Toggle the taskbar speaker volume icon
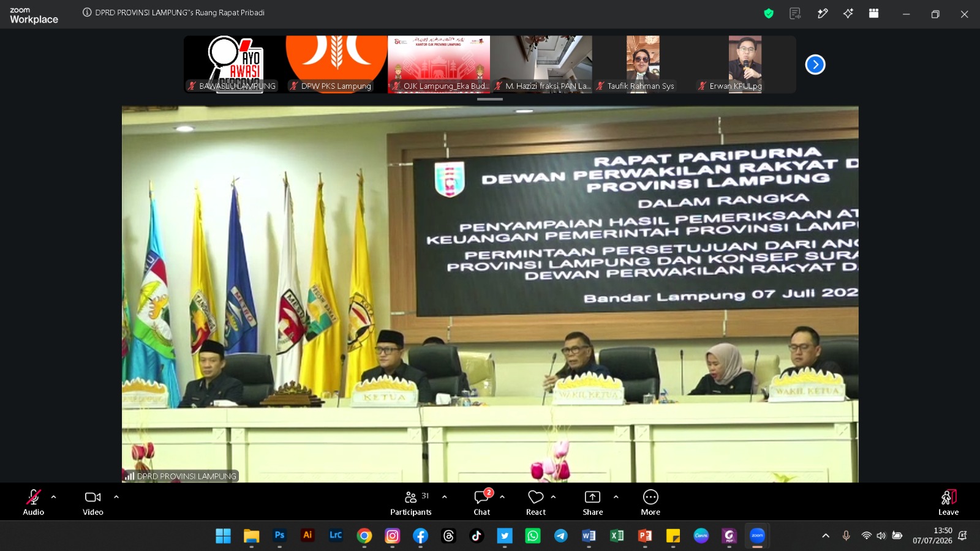 [881, 536]
